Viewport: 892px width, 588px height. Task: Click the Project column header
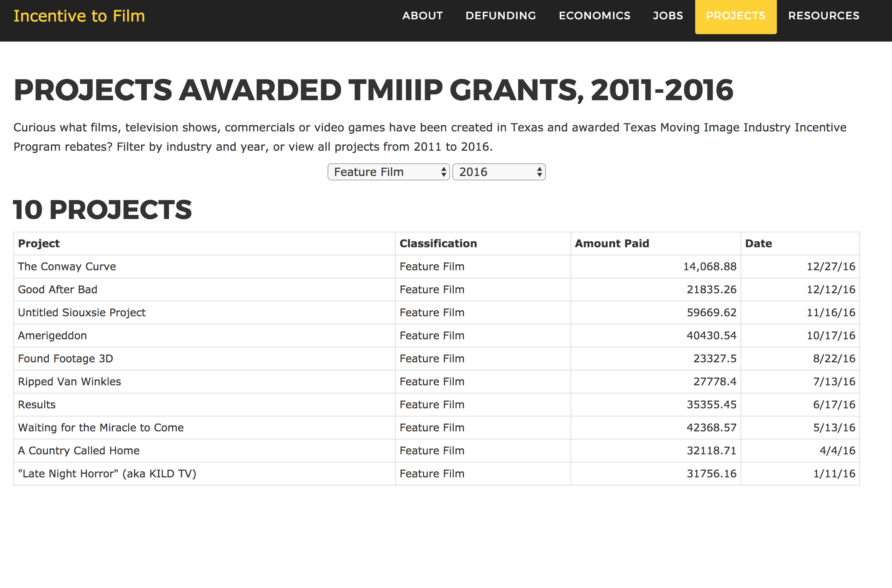39,244
